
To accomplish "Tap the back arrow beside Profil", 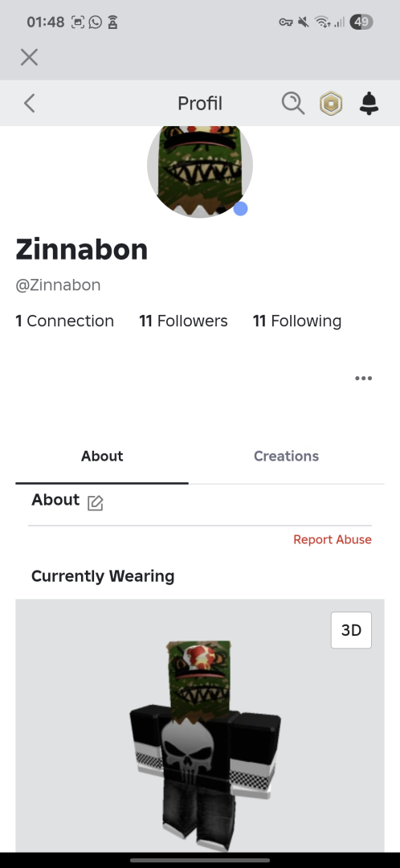I will point(30,103).
